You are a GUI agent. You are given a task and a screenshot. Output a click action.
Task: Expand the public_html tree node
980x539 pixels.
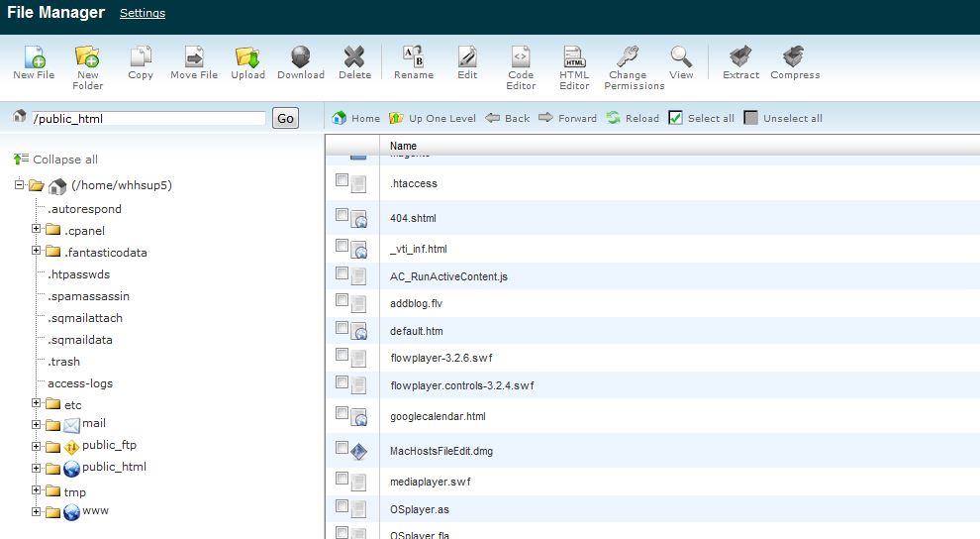(x=37, y=468)
